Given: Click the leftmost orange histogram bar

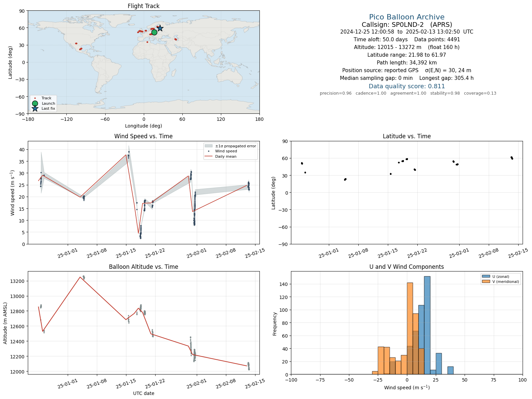Looking at the screenshot, I should click(375, 372).
